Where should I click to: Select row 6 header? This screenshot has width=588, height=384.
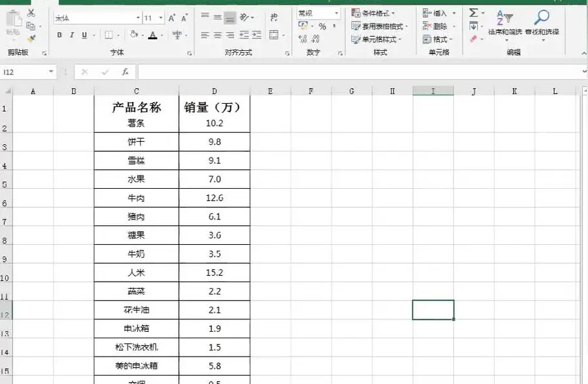click(x=6, y=198)
